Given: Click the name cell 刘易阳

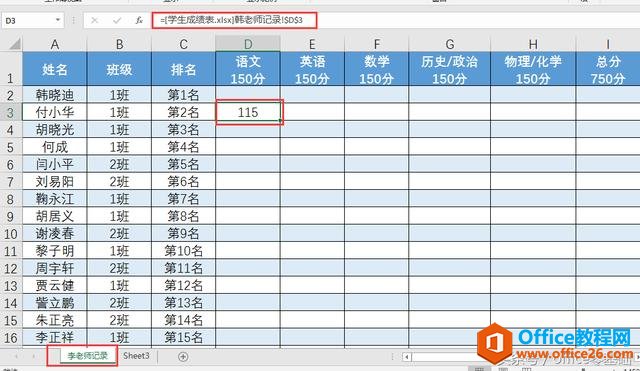Looking at the screenshot, I should coord(55,182).
